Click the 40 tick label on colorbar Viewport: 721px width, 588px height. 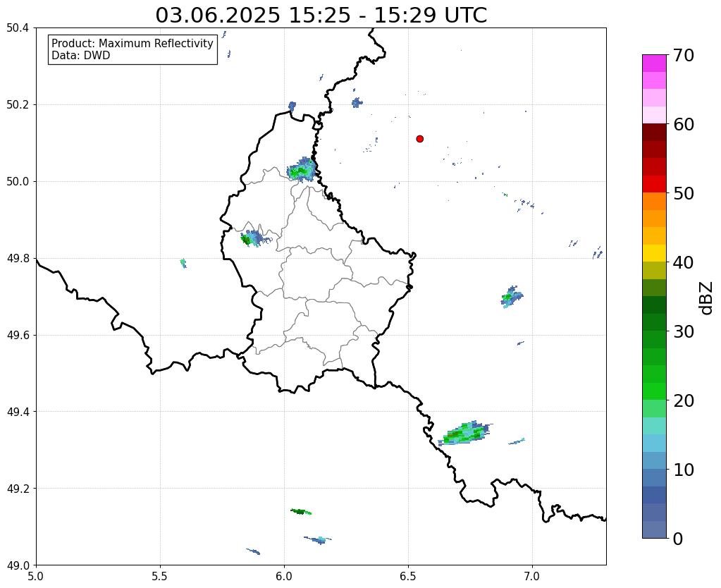click(684, 262)
